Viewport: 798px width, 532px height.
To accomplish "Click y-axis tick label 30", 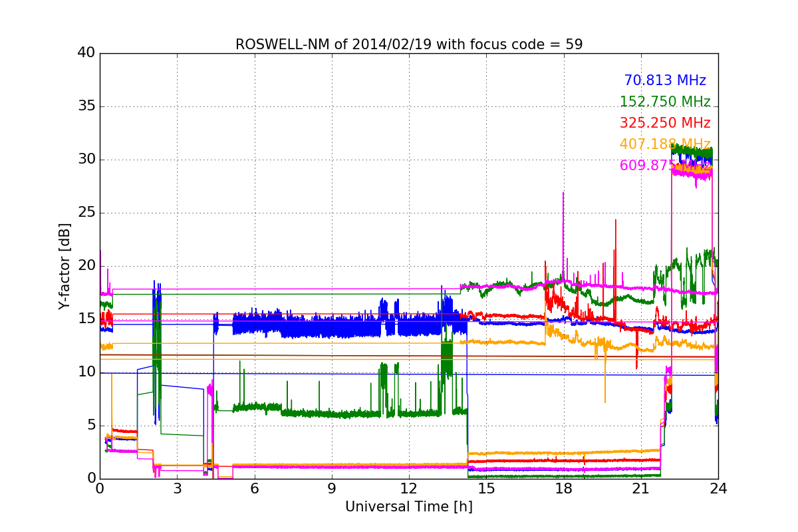I will [86, 160].
